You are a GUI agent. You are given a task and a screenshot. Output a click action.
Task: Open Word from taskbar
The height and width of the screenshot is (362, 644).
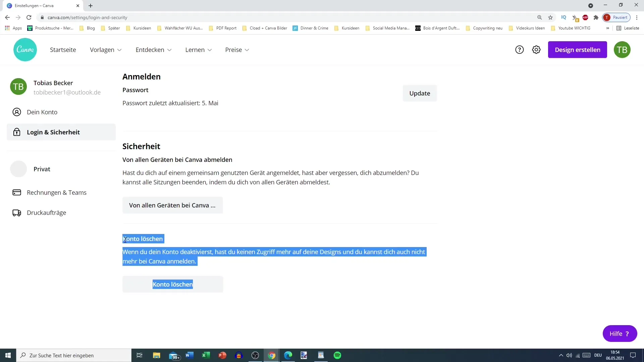tap(190, 355)
